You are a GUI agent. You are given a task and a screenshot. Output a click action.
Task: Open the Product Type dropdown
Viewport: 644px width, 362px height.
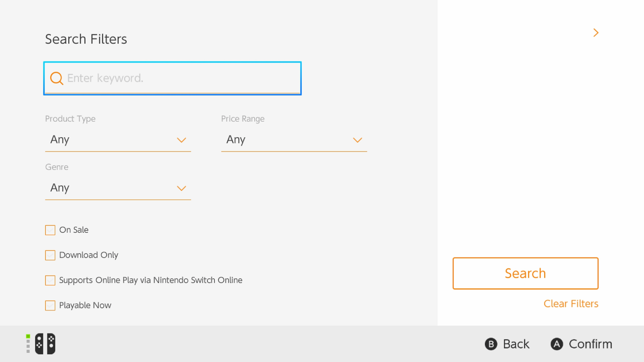[x=118, y=140]
